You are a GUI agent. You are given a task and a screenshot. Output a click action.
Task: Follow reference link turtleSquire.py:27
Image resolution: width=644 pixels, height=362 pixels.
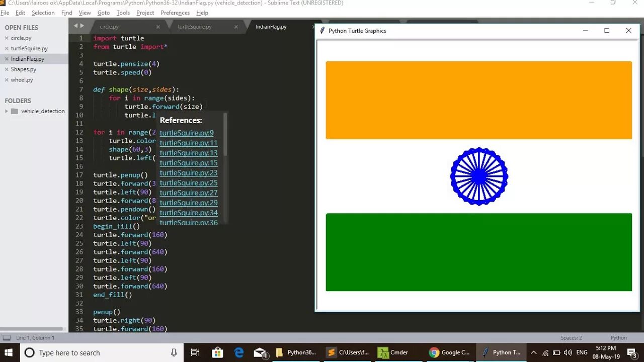189,193
